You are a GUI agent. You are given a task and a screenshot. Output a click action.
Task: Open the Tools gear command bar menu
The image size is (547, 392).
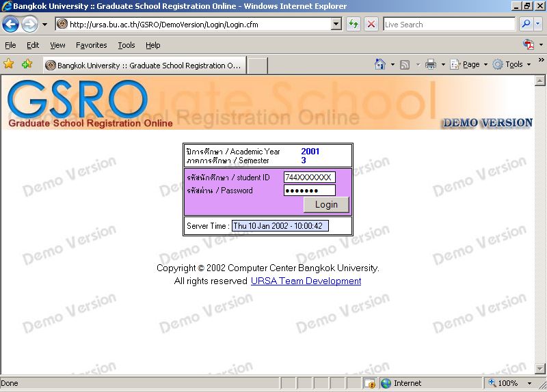pos(511,64)
